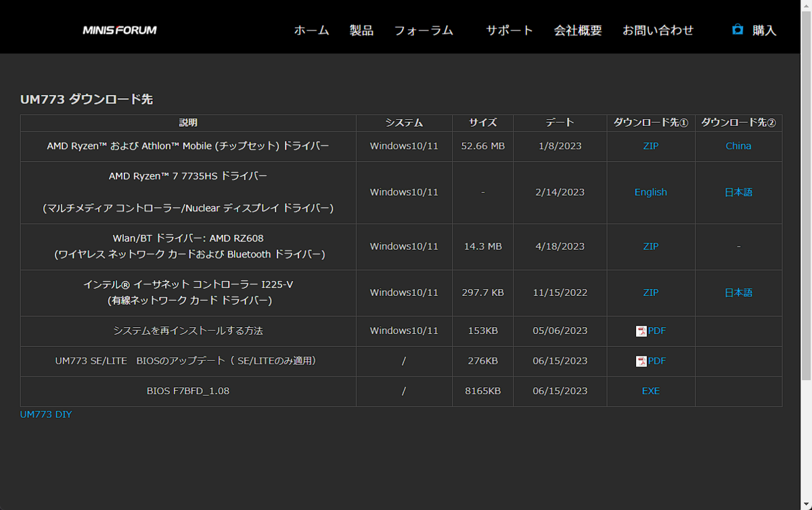Image resolution: width=812 pixels, height=510 pixels.
Task: Click the 11/15/2022 date cell
Action: coord(560,293)
